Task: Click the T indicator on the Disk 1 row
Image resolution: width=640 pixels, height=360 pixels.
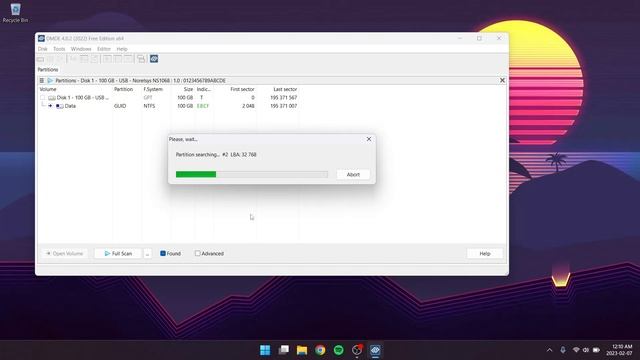Action: 201,98
